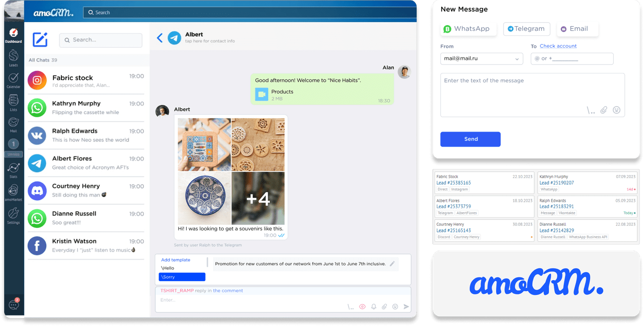Click the notification bell in the composer
The height and width of the screenshot is (326, 644).
pos(374,306)
